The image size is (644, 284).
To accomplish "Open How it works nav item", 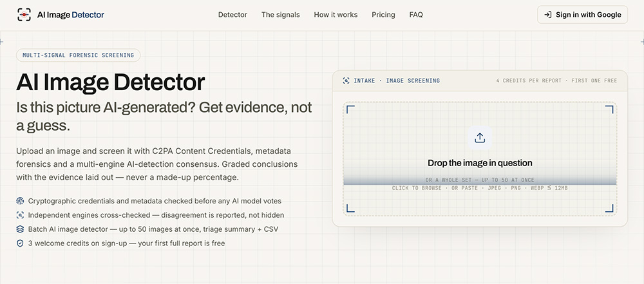I will (336, 15).
